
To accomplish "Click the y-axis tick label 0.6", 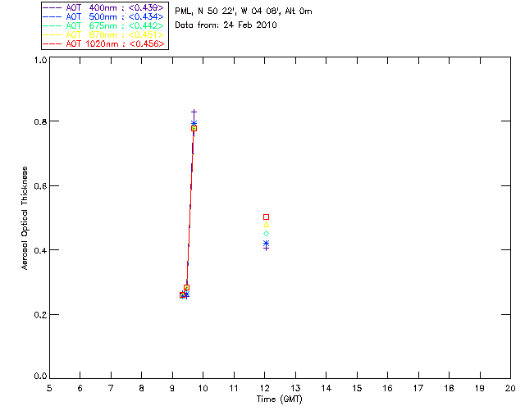I will tap(40, 186).
